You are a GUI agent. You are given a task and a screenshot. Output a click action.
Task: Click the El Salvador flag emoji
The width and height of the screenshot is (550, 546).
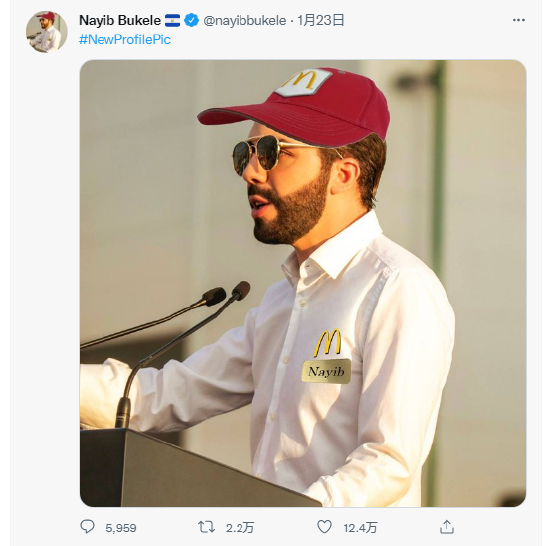click(x=172, y=20)
